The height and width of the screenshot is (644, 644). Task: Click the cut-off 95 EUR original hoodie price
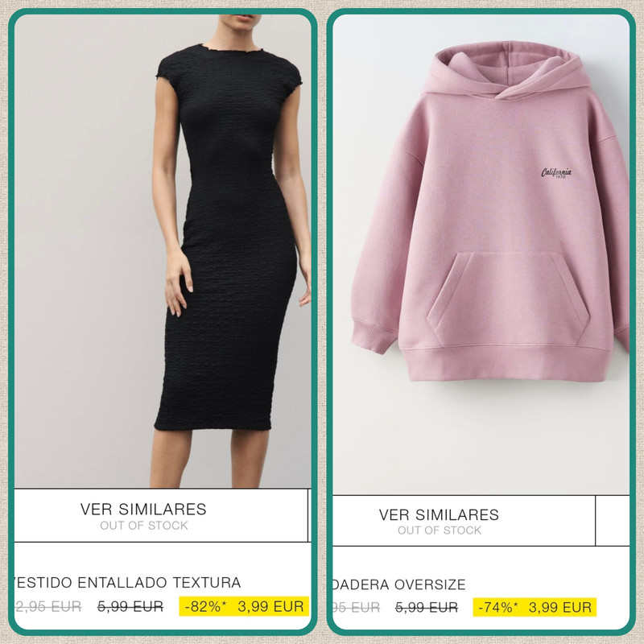(x=357, y=608)
